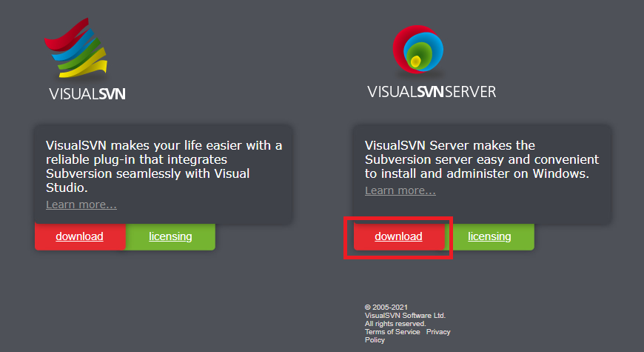This screenshot has width=644, height=352.
Task: Open VisualSVN Server Learn more link
Action: [400, 190]
